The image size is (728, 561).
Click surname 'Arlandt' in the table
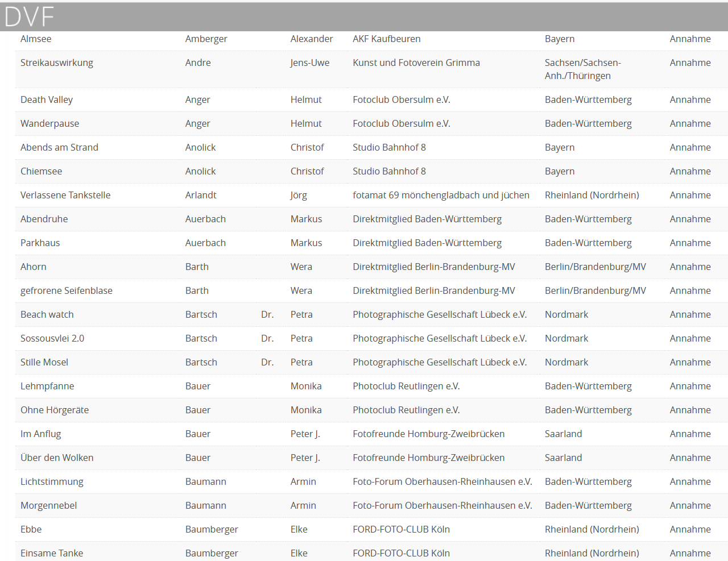pos(201,195)
